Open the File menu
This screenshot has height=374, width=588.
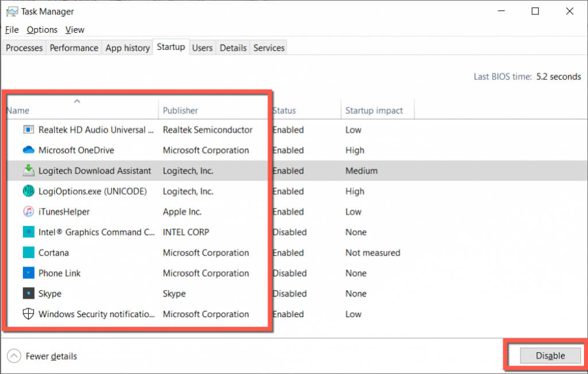pos(11,30)
